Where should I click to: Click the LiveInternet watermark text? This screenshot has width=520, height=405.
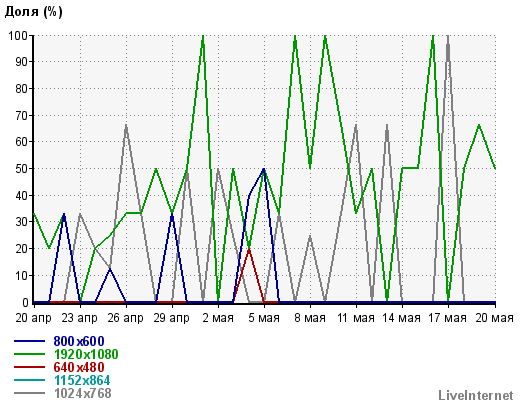coord(476,395)
